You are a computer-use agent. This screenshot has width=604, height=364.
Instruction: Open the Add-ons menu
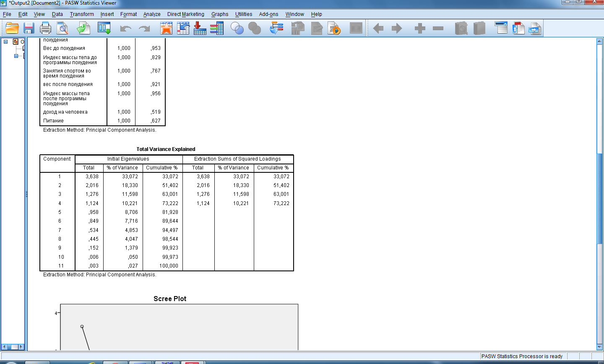[269, 14]
